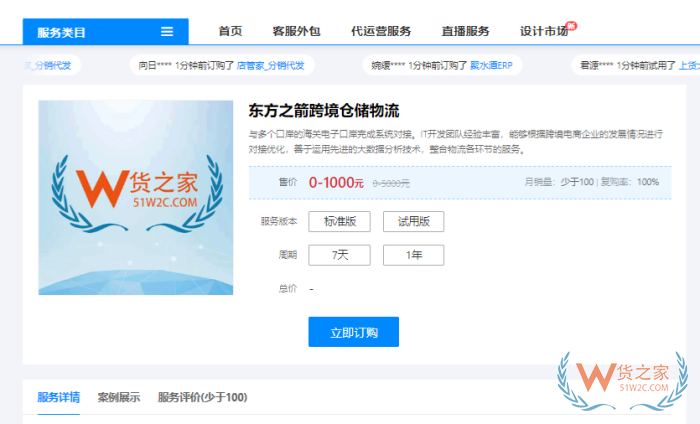This screenshot has height=424, width=700.
Task: Click the 服务类目 category label
Action: click(x=61, y=33)
